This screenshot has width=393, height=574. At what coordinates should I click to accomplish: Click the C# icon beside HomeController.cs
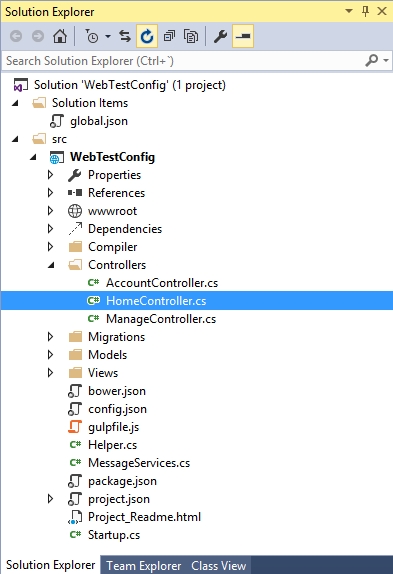point(93,301)
